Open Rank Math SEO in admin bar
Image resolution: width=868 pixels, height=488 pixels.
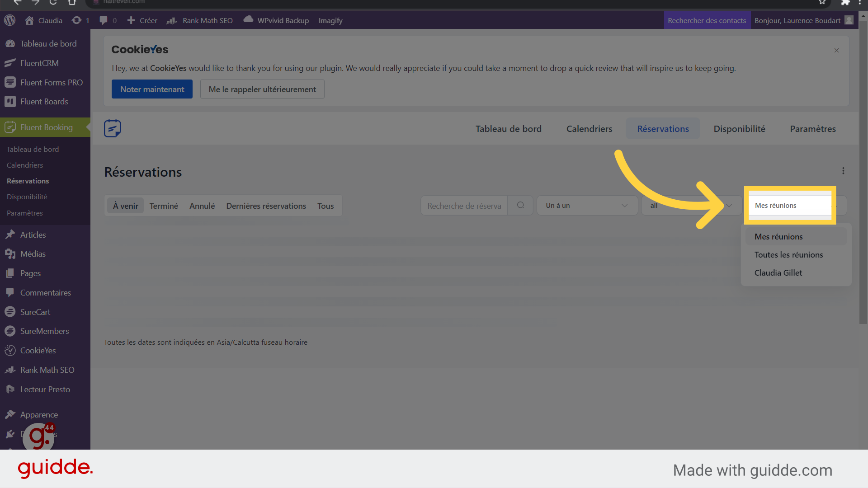tap(200, 20)
